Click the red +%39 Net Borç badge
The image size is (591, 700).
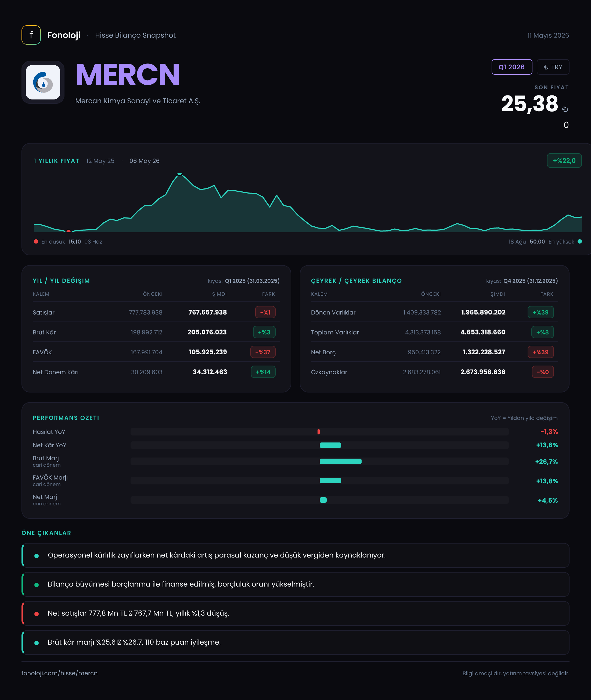[x=540, y=352]
